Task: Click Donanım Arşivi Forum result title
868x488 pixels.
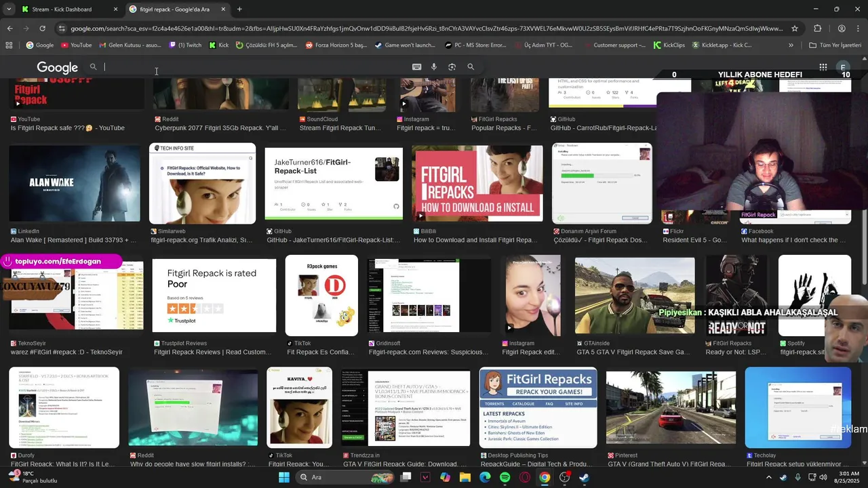Action: coord(601,240)
